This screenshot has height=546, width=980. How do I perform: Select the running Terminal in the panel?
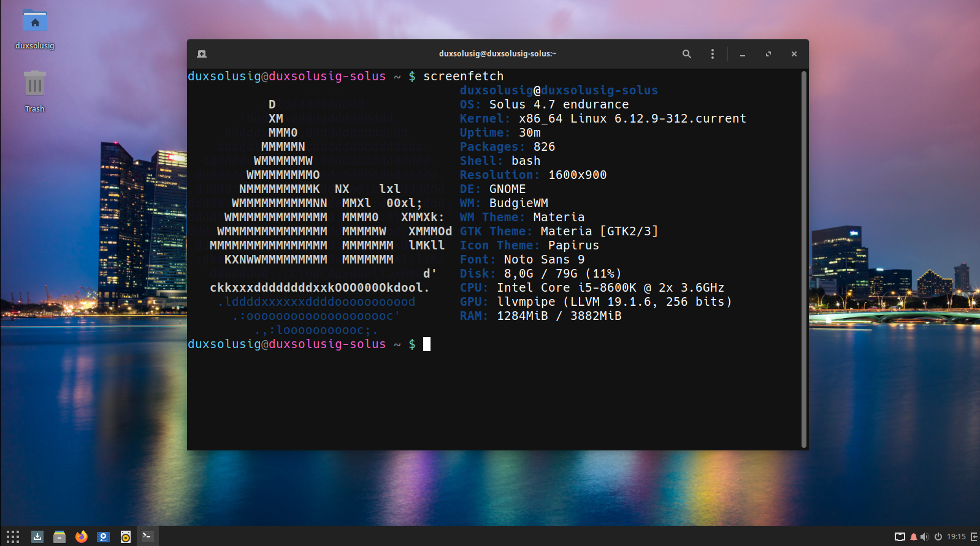(147, 536)
